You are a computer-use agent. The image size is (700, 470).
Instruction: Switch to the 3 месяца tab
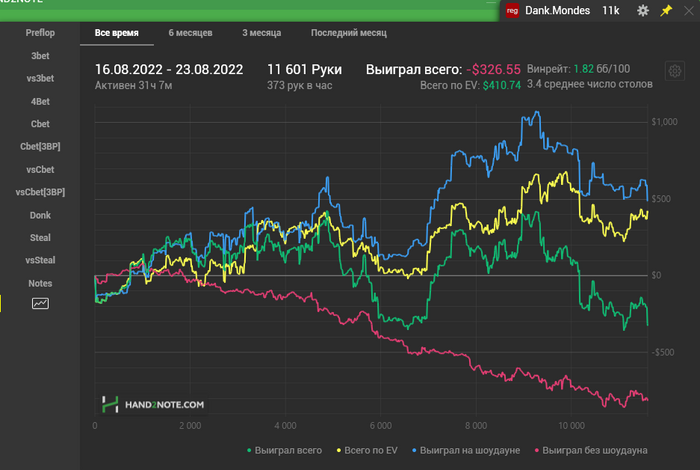262,33
